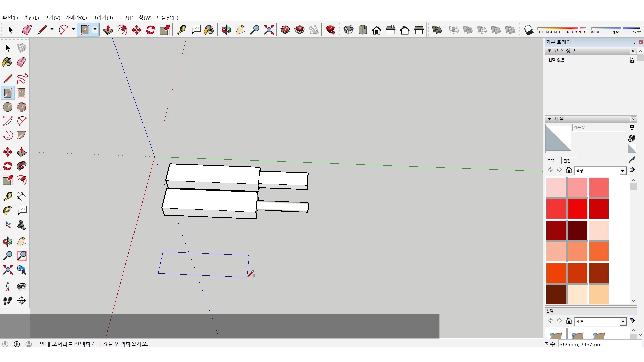Image resolution: width=644 pixels, height=362 pixels.
Task: Pick the bright red color swatch
Action: pyautogui.click(x=577, y=209)
